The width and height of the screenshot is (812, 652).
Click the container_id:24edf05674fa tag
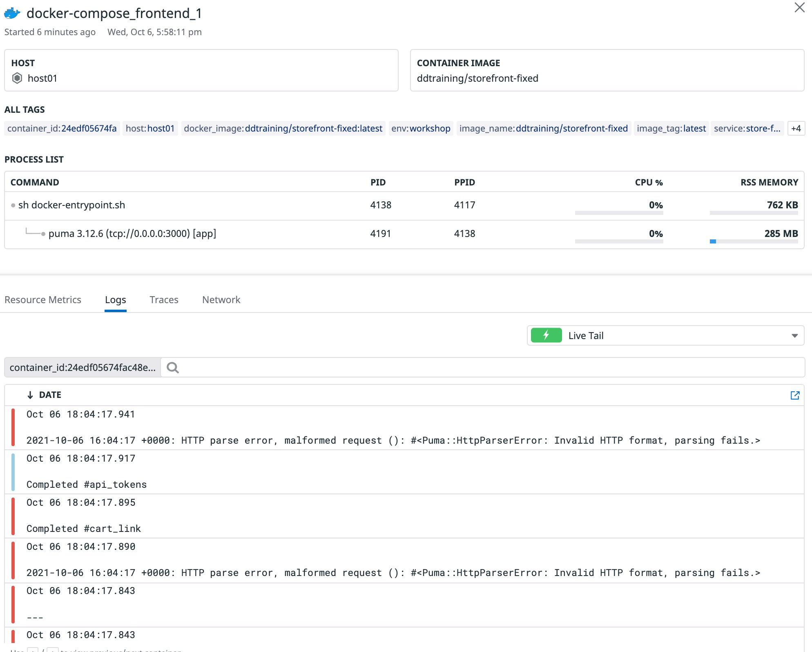[x=62, y=128]
